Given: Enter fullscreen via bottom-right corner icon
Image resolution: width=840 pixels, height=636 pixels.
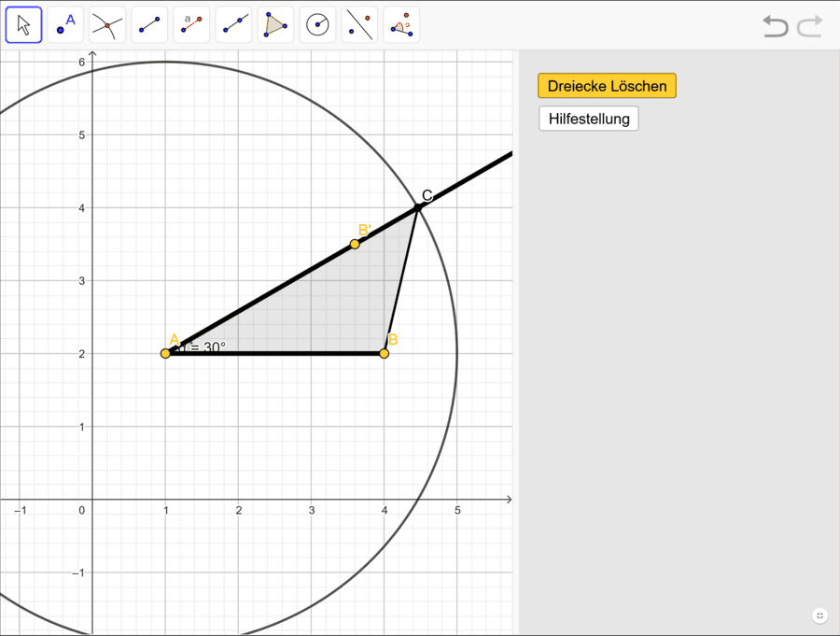Looking at the screenshot, I should tap(819, 615).
